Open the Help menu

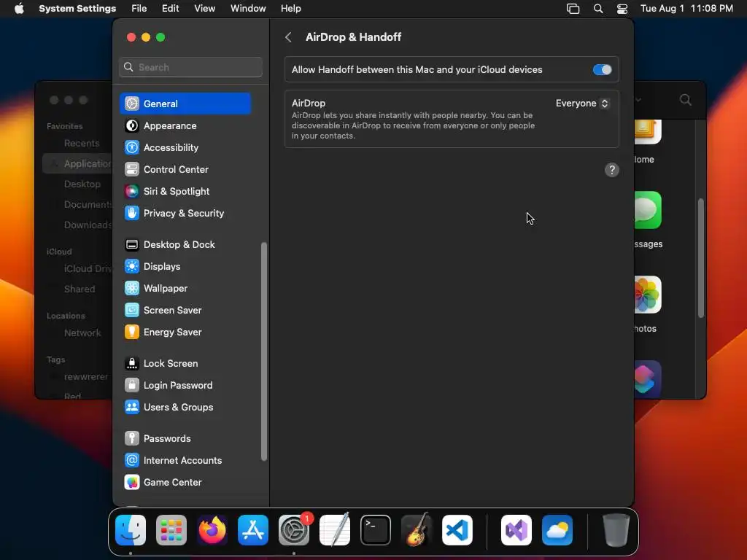tap(290, 9)
